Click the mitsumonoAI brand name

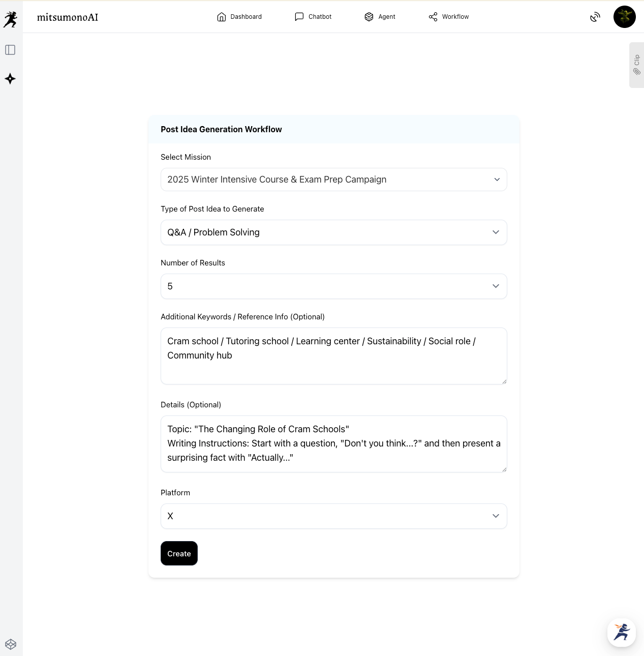(68, 17)
